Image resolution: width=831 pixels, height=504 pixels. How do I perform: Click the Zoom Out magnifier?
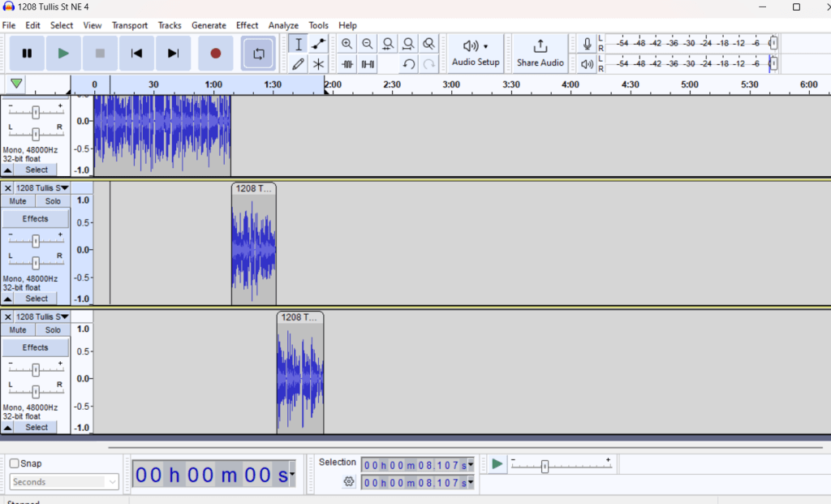368,44
